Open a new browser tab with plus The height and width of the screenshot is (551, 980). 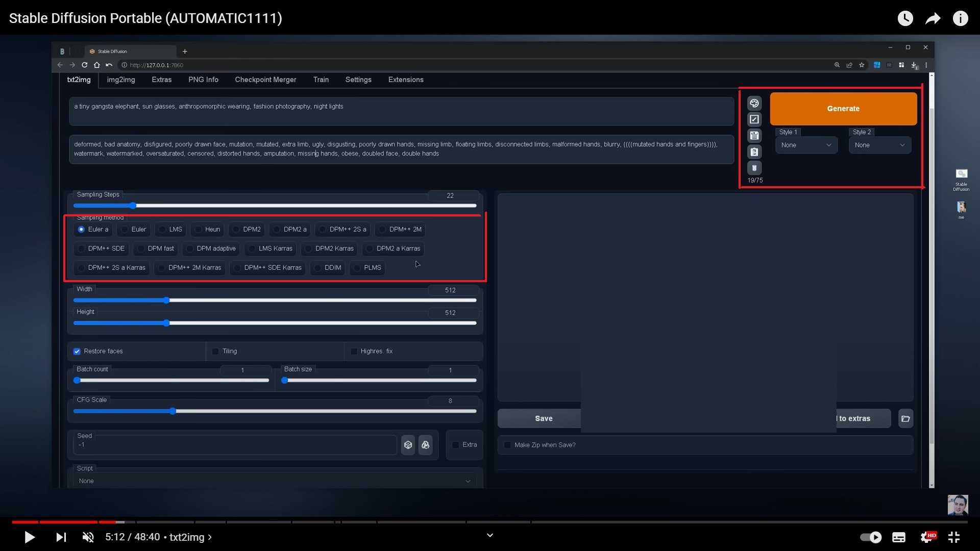pyautogui.click(x=185, y=51)
